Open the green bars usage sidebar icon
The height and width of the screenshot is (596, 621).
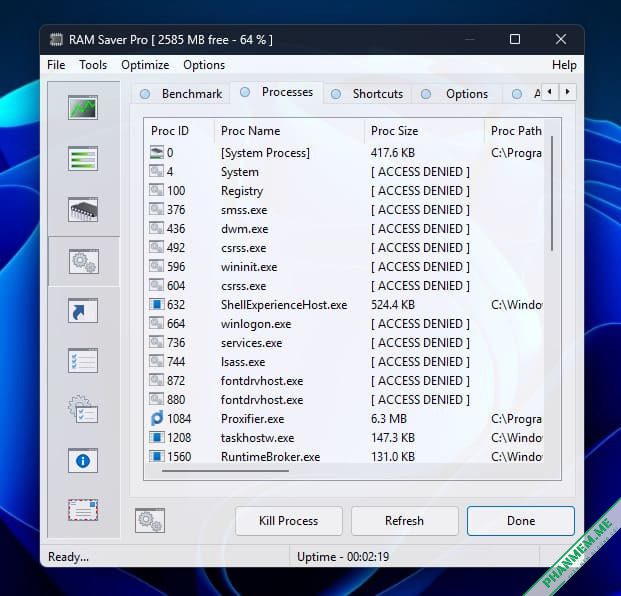[x=83, y=158]
